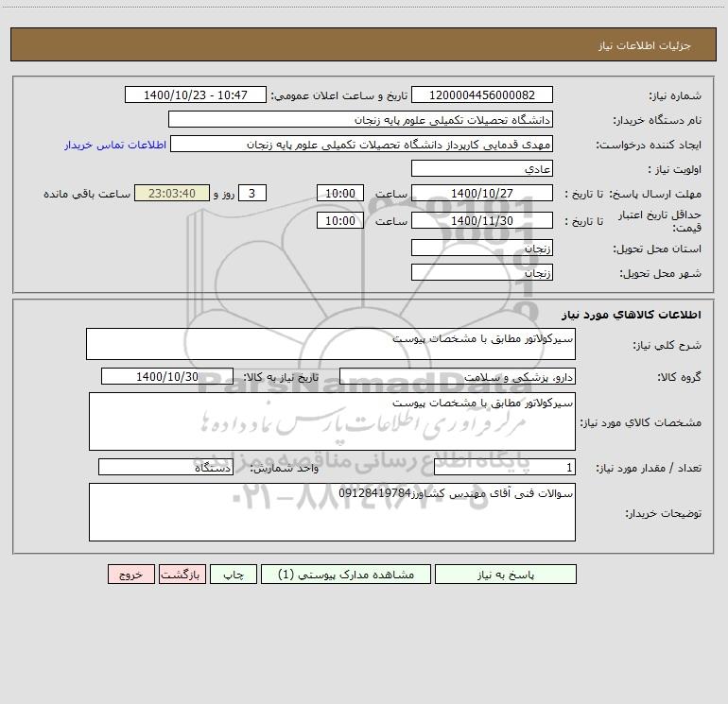The image size is (728, 704).
Task: Click label تاریخ نیاز به کالا
Action: coord(282,377)
